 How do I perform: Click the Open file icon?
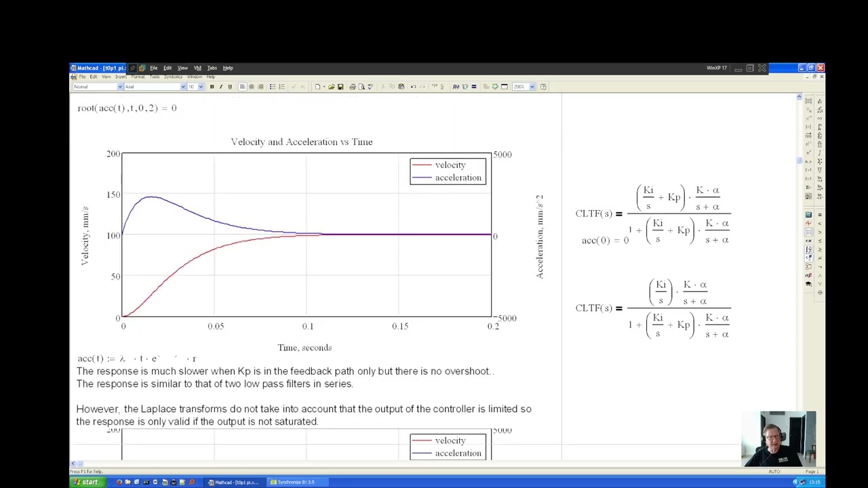coord(332,86)
